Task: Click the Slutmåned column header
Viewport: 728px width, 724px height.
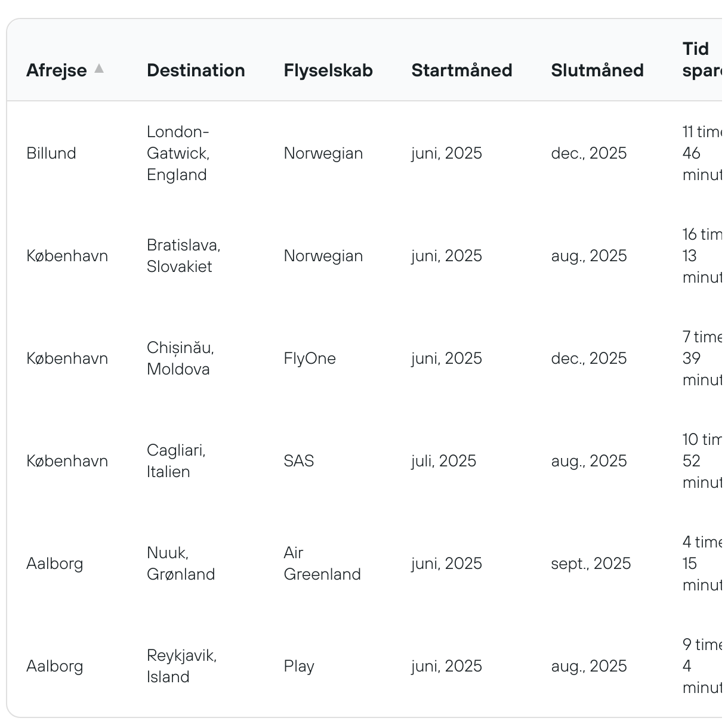Action: (597, 70)
